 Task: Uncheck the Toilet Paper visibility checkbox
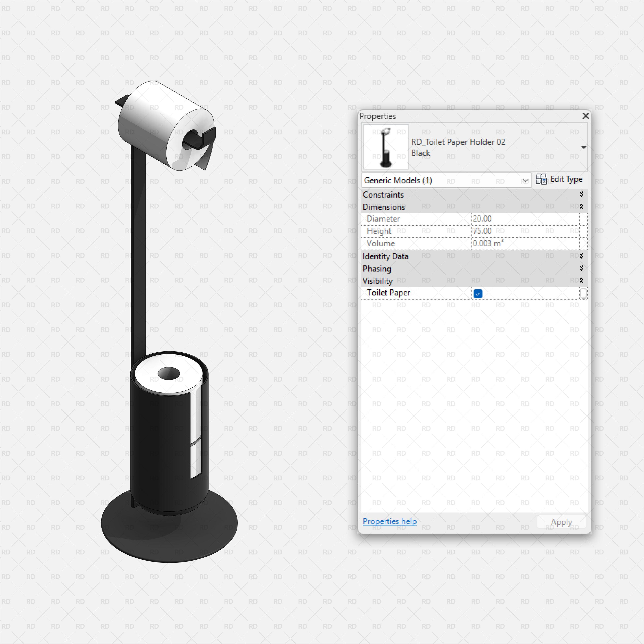pyautogui.click(x=478, y=293)
